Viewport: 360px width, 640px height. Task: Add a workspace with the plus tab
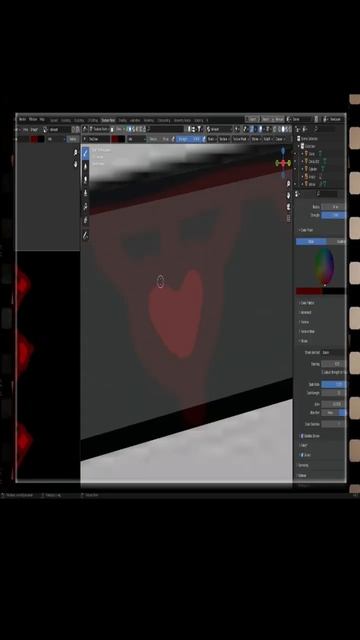(207, 120)
